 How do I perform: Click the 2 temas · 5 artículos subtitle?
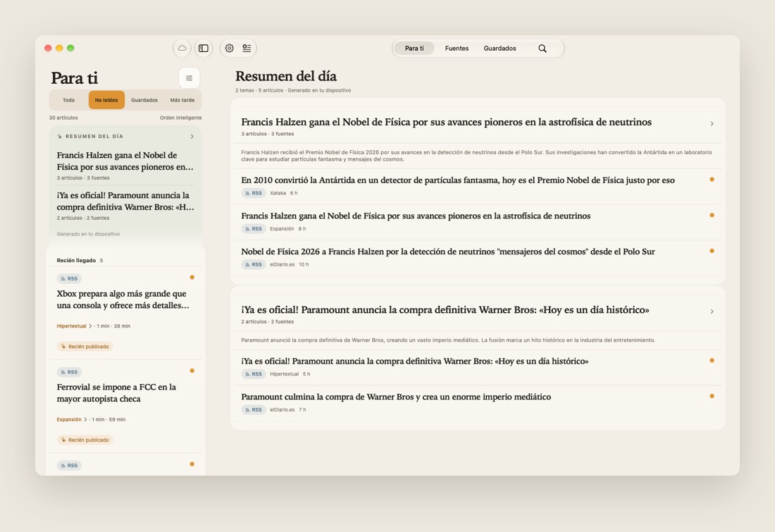(293, 90)
